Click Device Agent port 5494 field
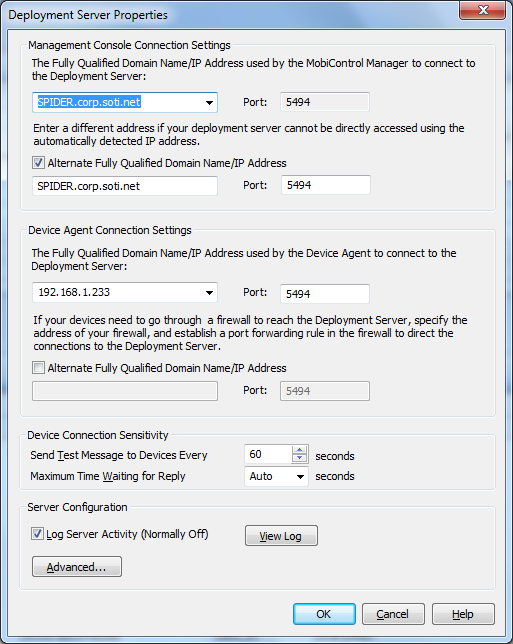This screenshot has width=513, height=644. [x=325, y=294]
